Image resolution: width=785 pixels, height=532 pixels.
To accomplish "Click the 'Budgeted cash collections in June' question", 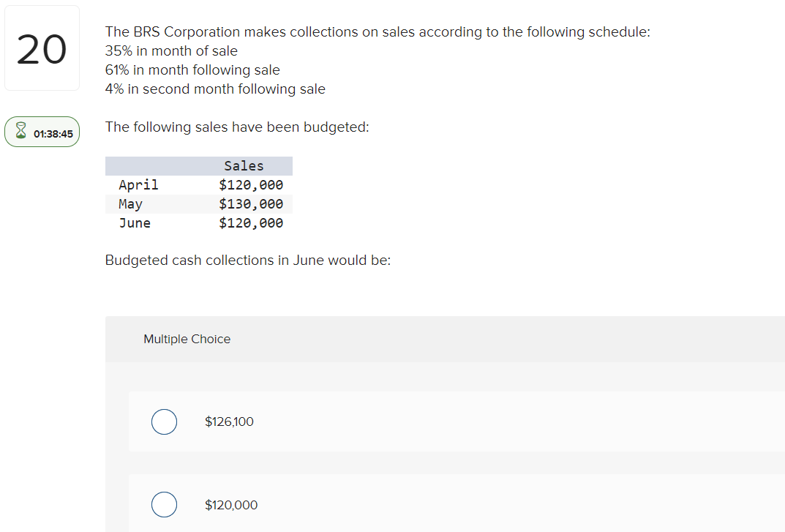I will (248, 261).
